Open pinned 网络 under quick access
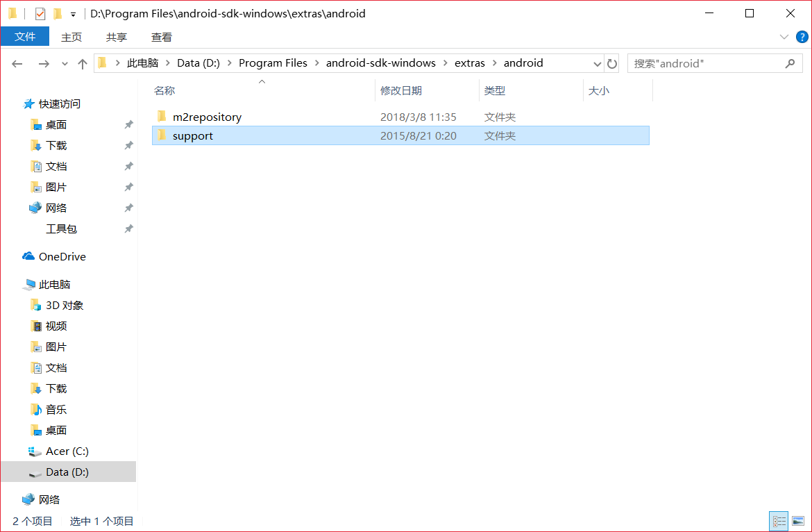The image size is (812, 532). pyautogui.click(x=56, y=208)
